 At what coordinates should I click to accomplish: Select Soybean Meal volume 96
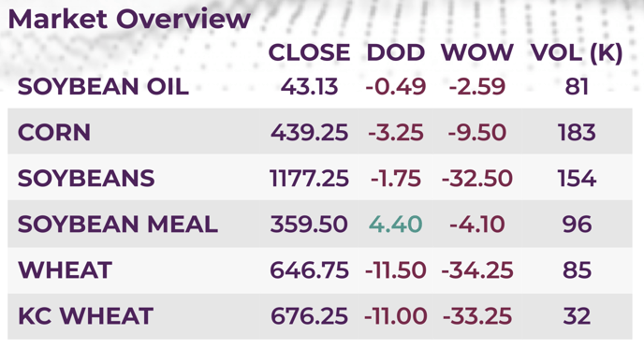pos(577,225)
